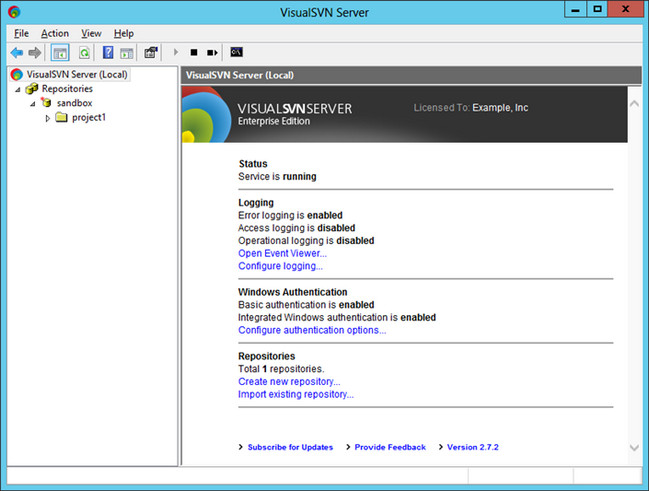Restart the service toolbar icon
Image resolution: width=649 pixels, height=491 pixels.
point(212,53)
